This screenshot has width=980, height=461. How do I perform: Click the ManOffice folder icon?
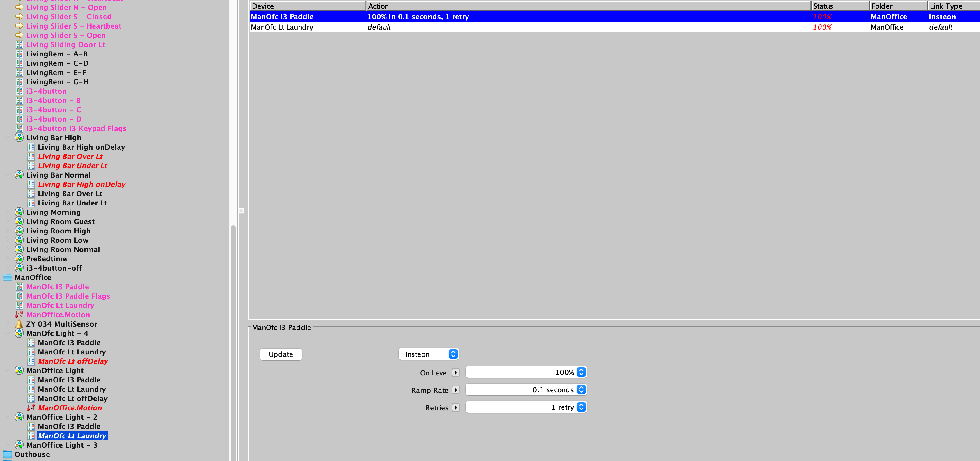point(8,278)
